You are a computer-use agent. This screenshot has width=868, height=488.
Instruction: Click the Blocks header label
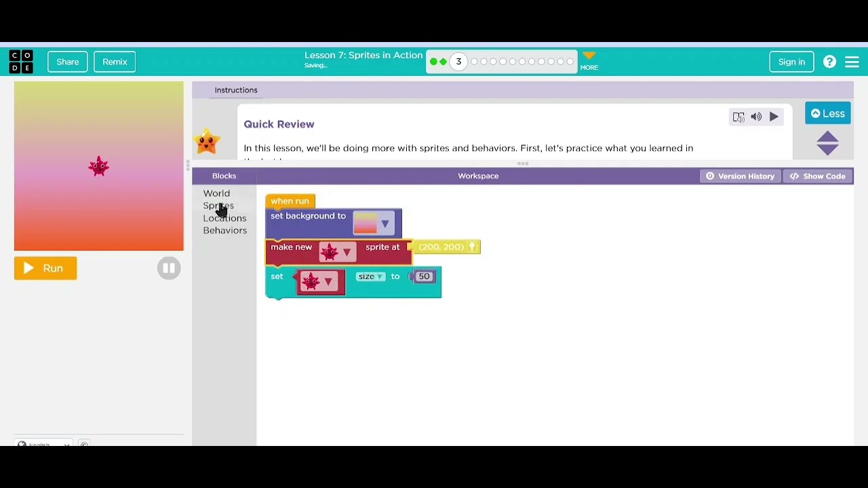224,176
